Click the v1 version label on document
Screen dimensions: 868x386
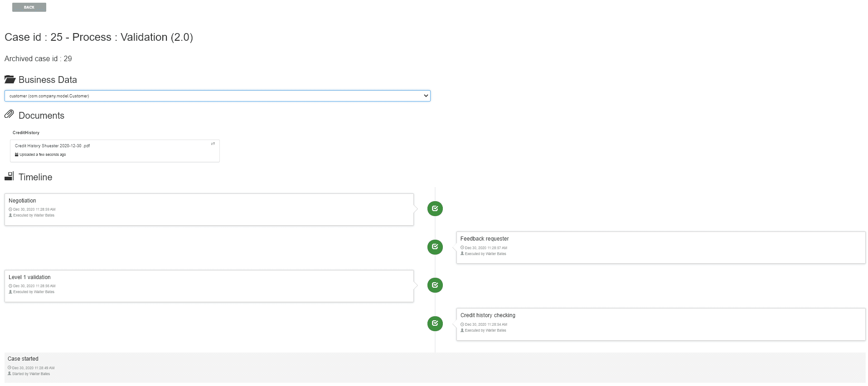click(213, 144)
